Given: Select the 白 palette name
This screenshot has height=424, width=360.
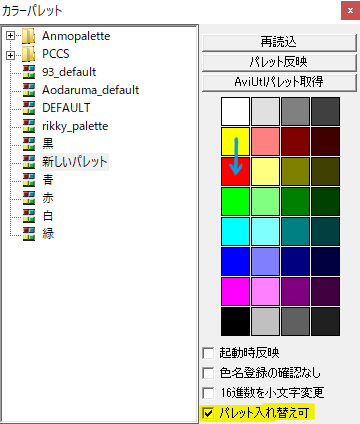Looking at the screenshot, I should point(48,216).
